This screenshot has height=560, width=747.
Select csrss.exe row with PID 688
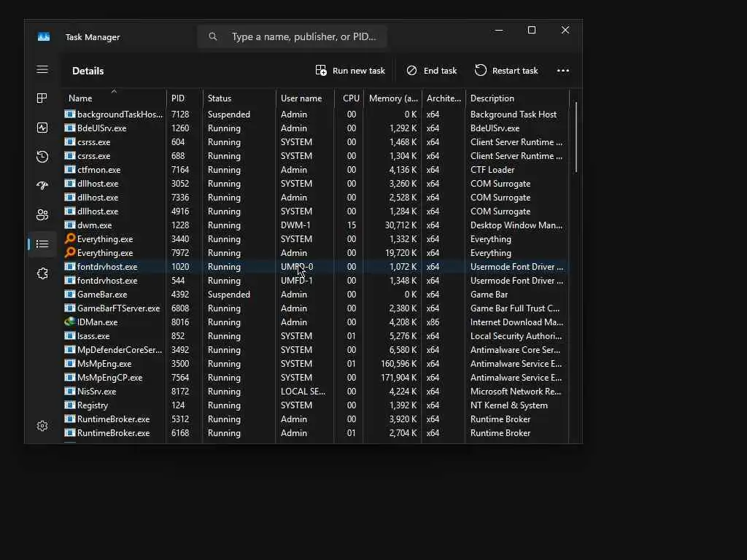(315, 156)
